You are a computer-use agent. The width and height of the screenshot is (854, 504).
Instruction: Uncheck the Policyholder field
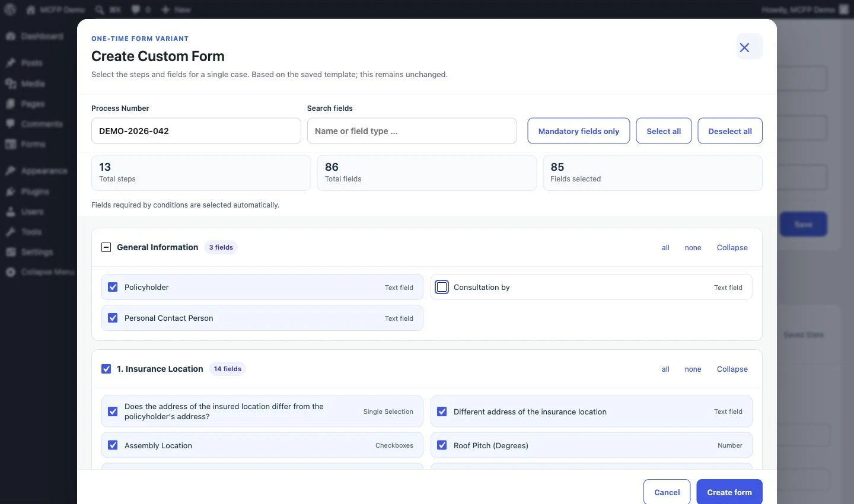click(x=113, y=287)
